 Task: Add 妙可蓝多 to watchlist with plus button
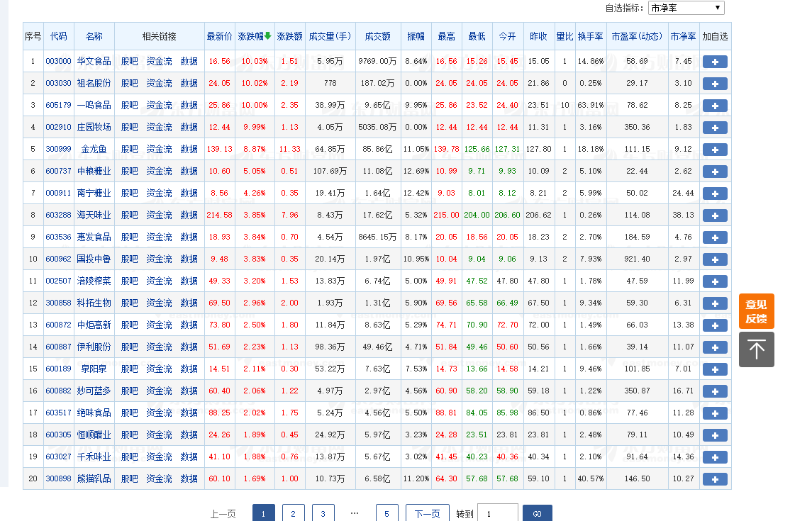click(x=715, y=392)
